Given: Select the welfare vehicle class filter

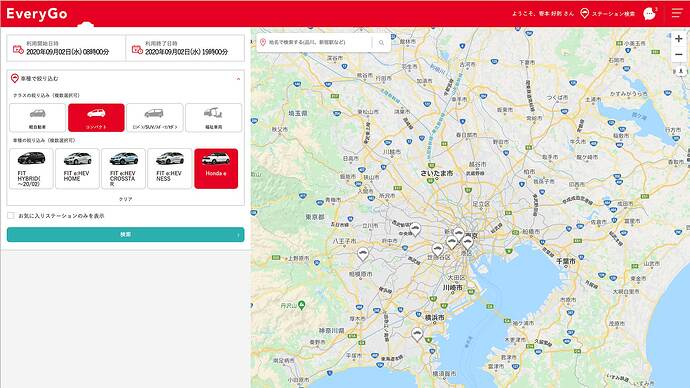Looking at the screenshot, I should point(213,117).
